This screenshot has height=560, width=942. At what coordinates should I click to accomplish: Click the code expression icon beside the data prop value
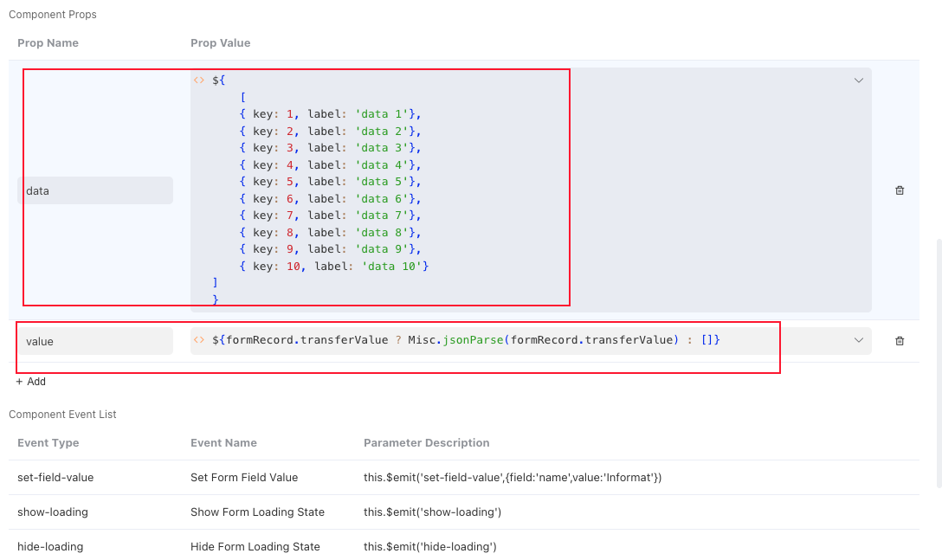[x=198, y=80]
